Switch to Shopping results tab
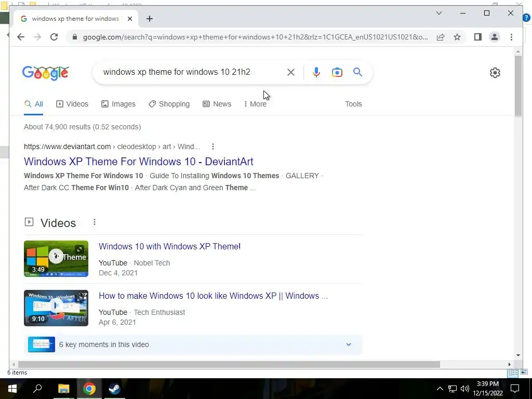Screen dimensions: 532x399 point(169,104)
